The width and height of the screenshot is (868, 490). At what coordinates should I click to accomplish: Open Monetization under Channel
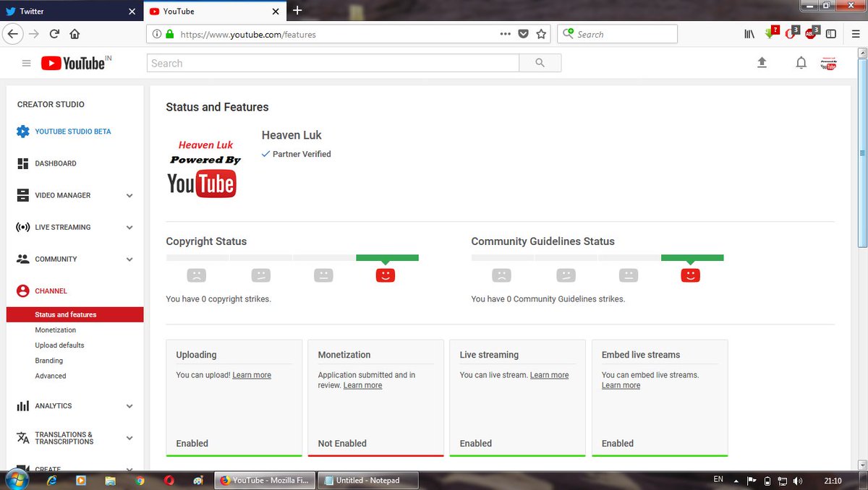tap(56, 330)
